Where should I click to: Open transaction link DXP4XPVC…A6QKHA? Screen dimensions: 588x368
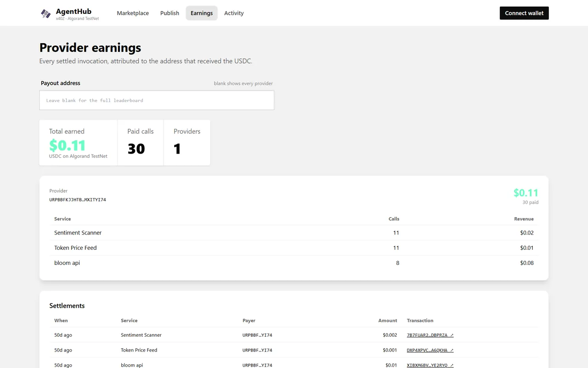click(430, 351)
